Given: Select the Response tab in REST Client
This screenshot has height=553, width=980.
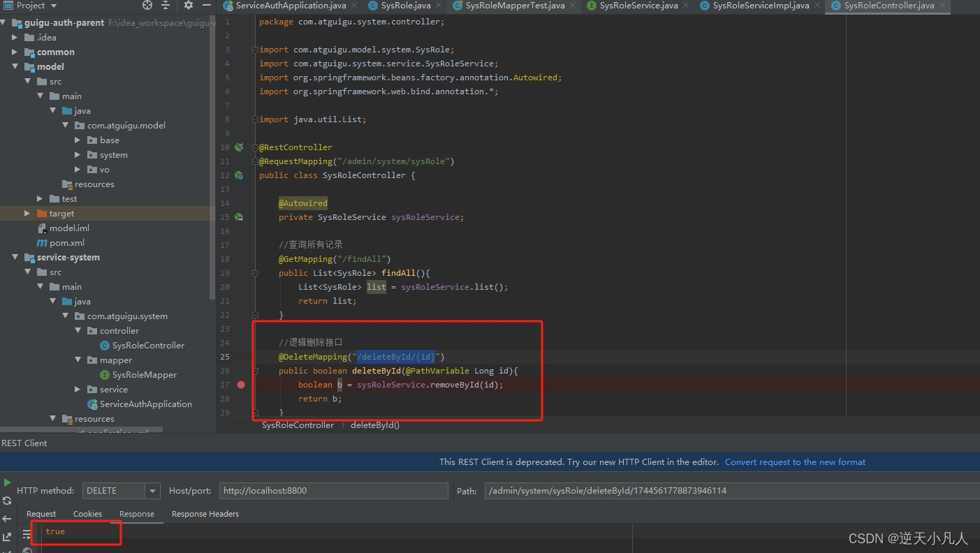Looking at the screenshot, I should tap(137, 514).
